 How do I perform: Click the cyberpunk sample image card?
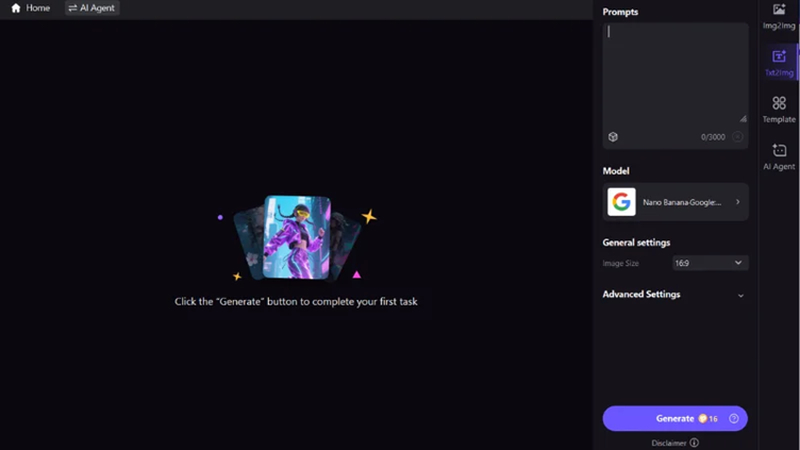point(297,237)
